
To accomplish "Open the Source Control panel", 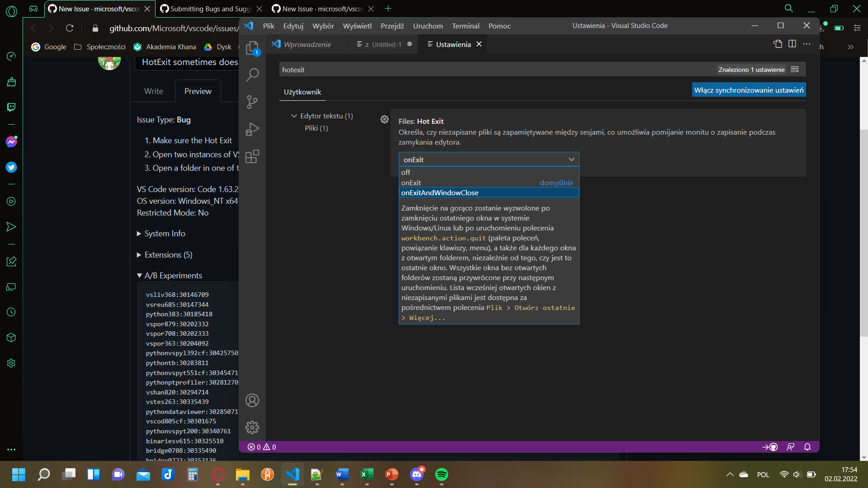I will point(252,102).
